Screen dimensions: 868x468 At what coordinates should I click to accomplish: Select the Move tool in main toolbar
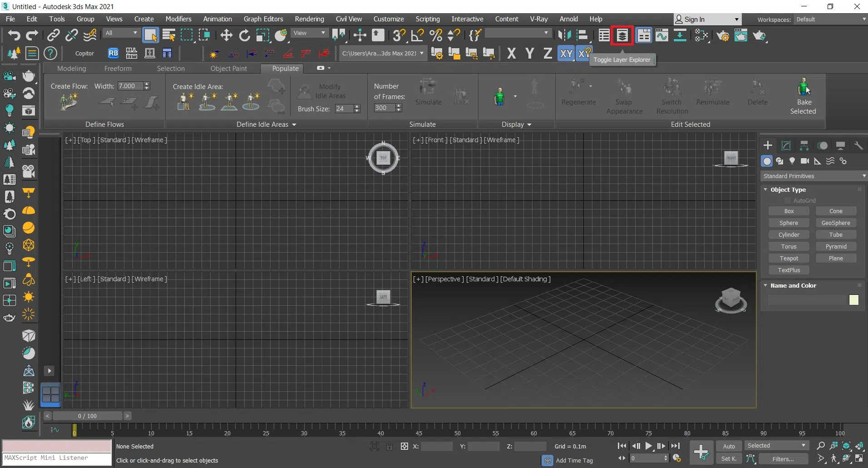tap(226, 35)
